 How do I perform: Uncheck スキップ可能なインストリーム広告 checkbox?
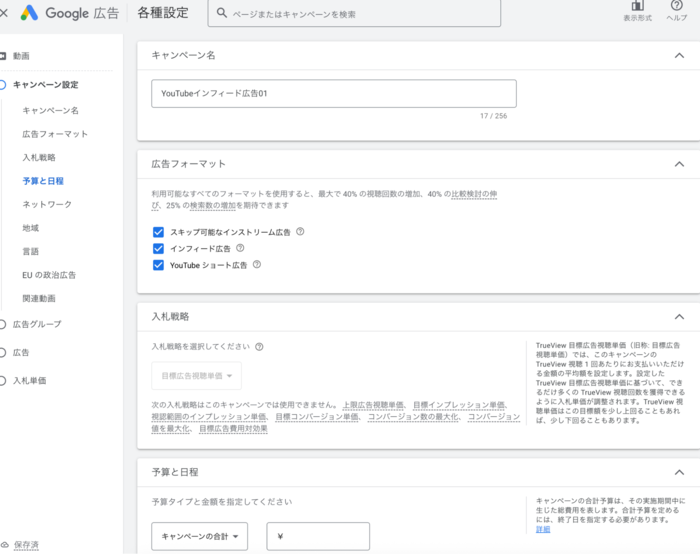(158, 232)
